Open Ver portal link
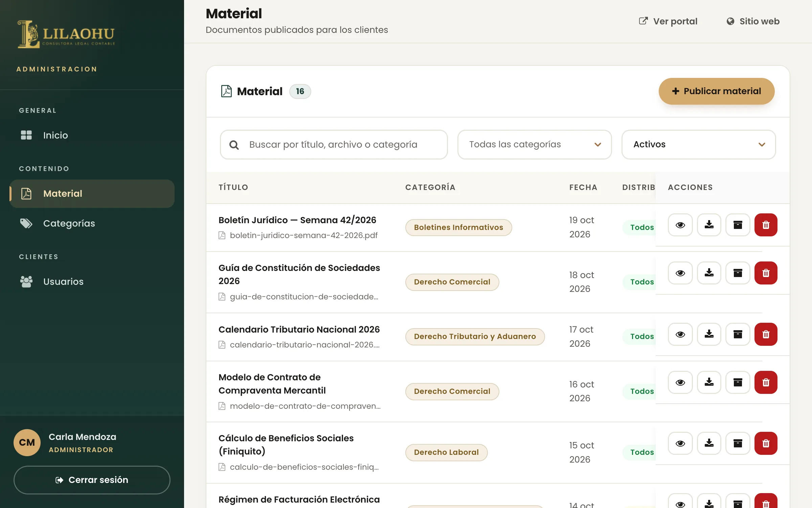This screenshot has height=508, width=812. click(668, 21)
